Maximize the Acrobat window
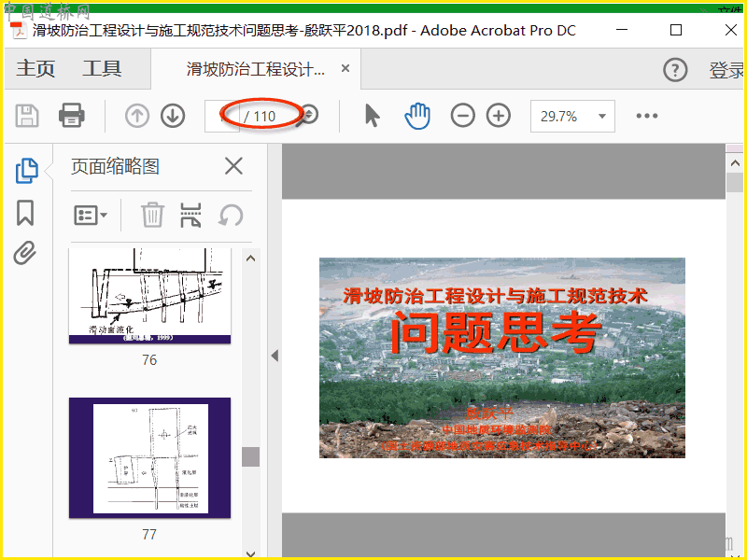 [675, 30]
